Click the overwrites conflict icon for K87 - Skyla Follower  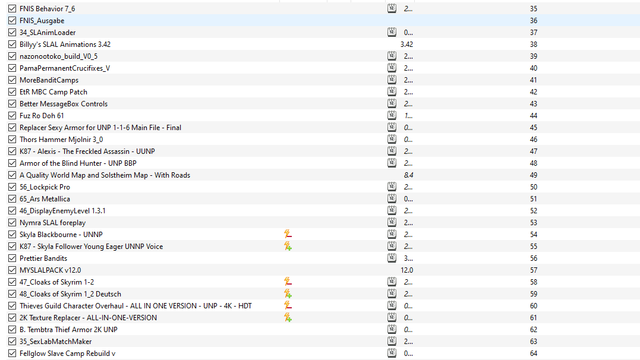(288, 246)
